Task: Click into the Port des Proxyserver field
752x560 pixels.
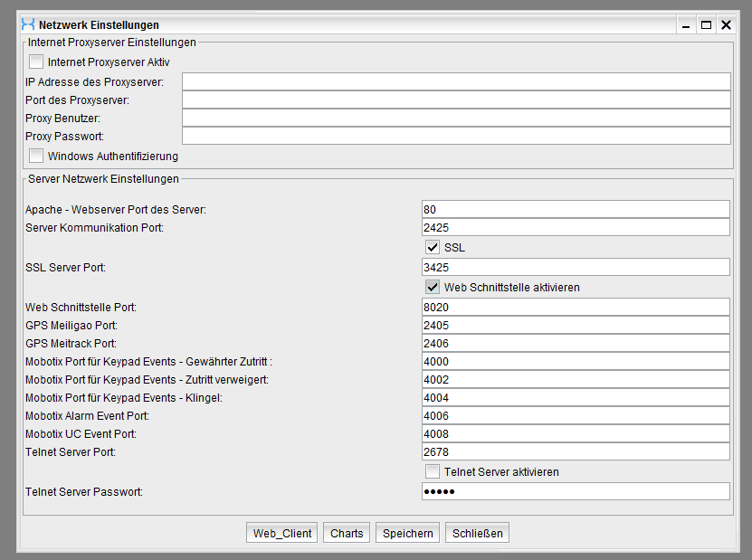Action: click(456, 100)
